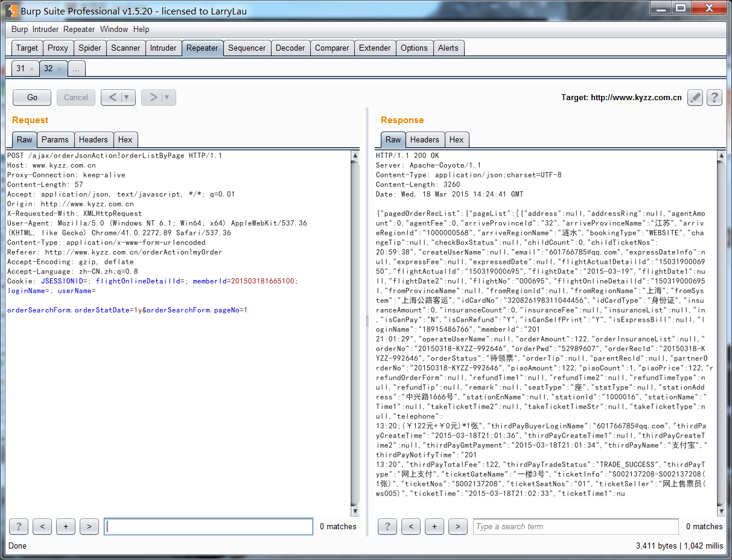Click the pencil edit target icon
This screenshot has height=560, width=732.
coord(695,97)
